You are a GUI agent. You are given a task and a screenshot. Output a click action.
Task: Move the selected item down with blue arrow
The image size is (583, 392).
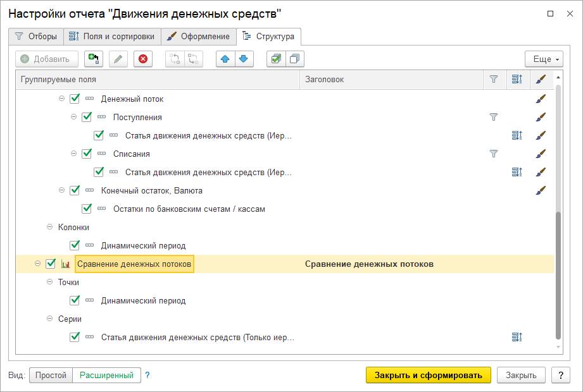(243, 59)
